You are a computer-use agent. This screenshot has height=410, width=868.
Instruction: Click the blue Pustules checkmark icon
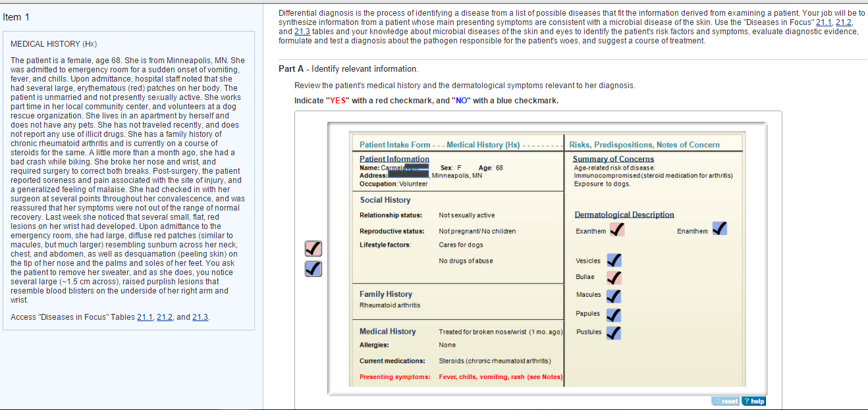coord(614,332)
